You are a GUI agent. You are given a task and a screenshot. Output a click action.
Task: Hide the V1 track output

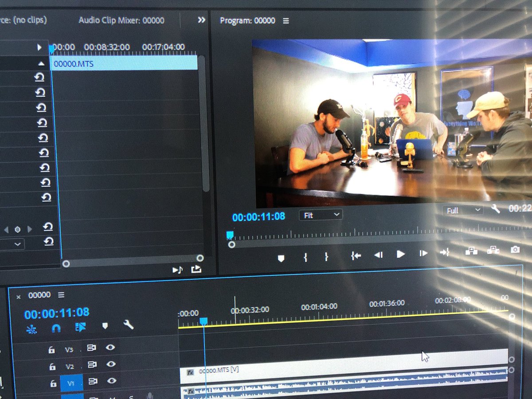pyautogui.click(x=112, y=381)
